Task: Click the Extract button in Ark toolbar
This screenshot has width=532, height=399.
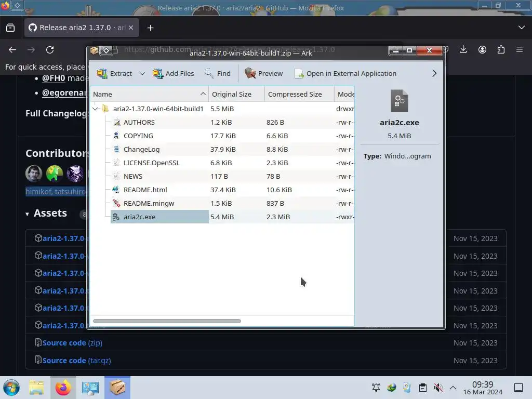Action: [114, 73]
